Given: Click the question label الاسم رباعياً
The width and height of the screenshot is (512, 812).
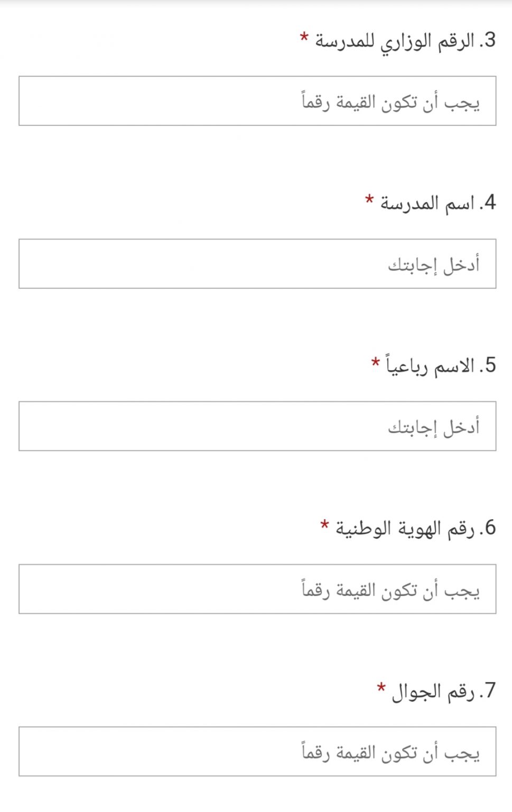Looking at the screenshot, I should click(430, 365).
